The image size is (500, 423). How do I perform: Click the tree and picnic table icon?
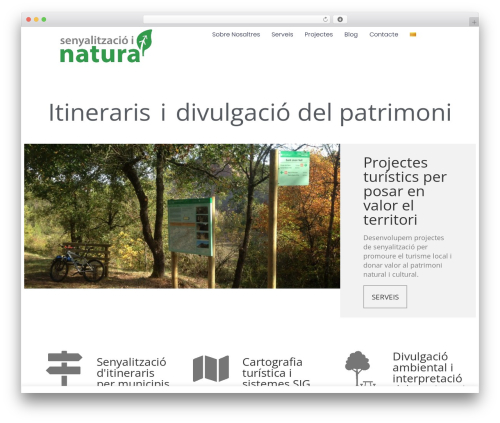359,368
